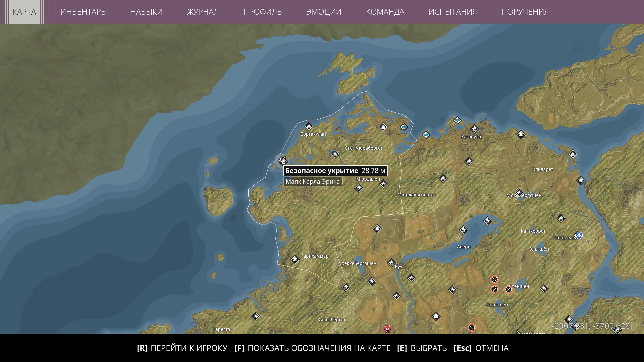Click the northernmost blue diamond marker
This screenshot has height=362, width=644.
pyautogui.click(x=458, y=120)
